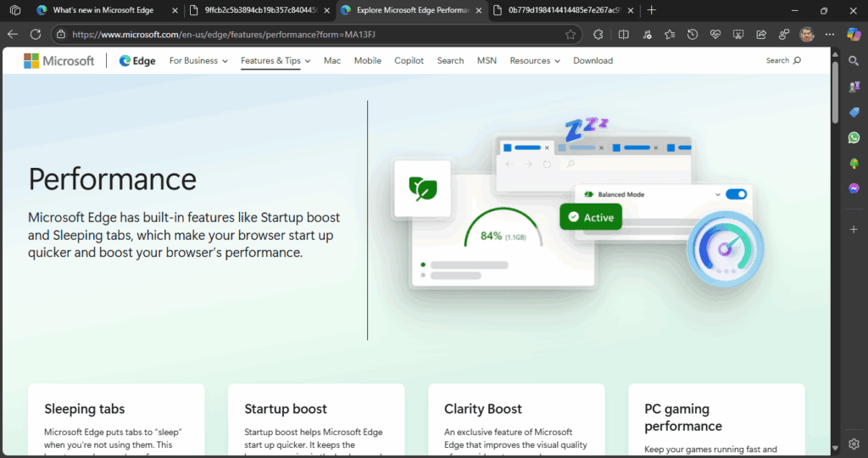Add a new app to sidebar plus
Viewport: 868px width, 458px height.
(x=854, y=229)
